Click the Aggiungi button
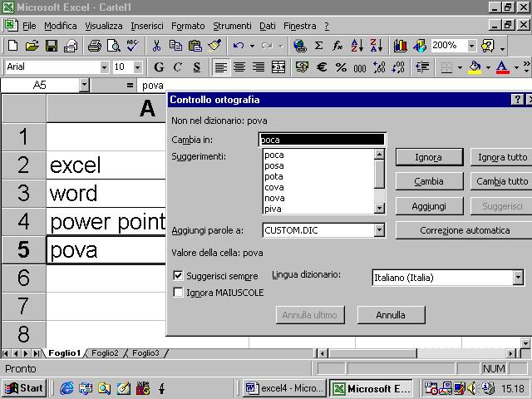The width and height of the screenshot is (532, 399). [429, 206]
